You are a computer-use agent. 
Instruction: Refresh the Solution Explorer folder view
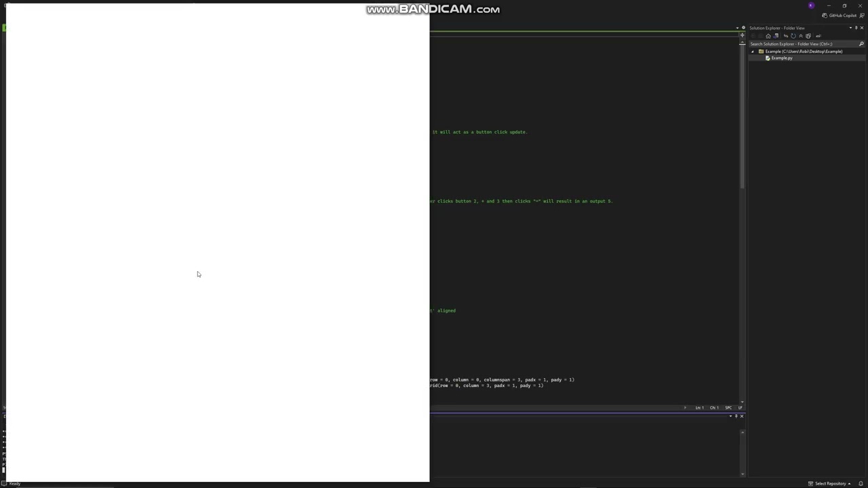coord(793,36)
